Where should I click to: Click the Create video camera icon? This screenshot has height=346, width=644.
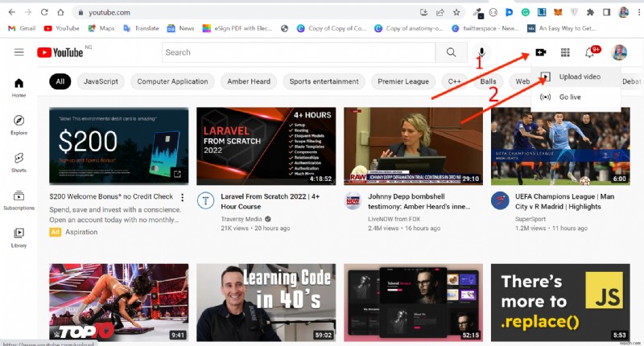click(x=540, y=52)
